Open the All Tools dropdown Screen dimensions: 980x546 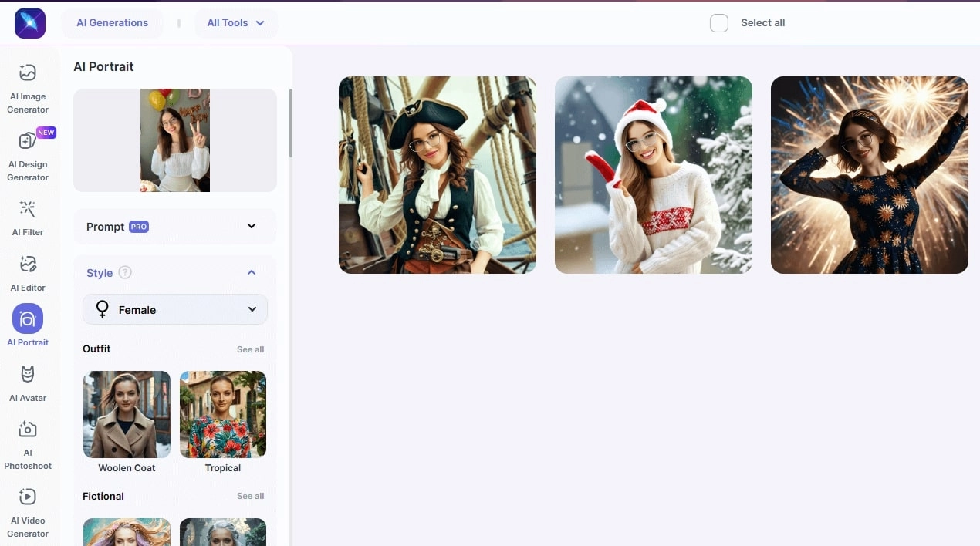click(x=235, y=23)
